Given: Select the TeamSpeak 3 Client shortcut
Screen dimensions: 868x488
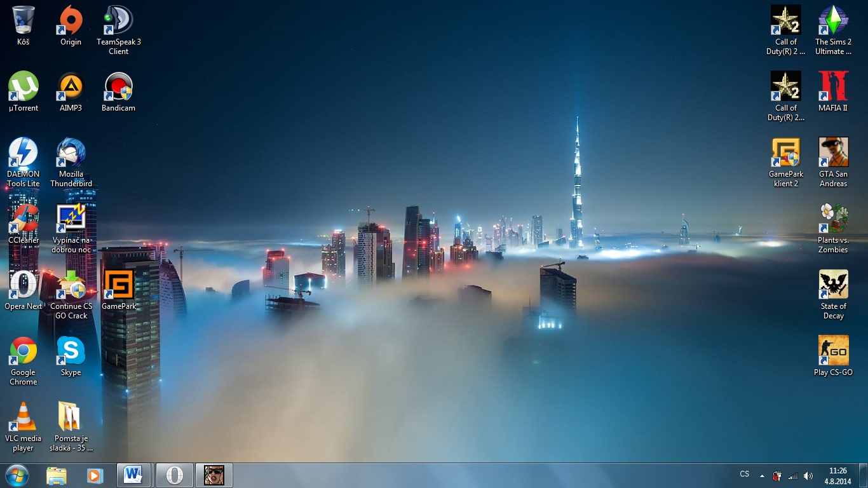Looking at the screenshot, I should [119, 21].
